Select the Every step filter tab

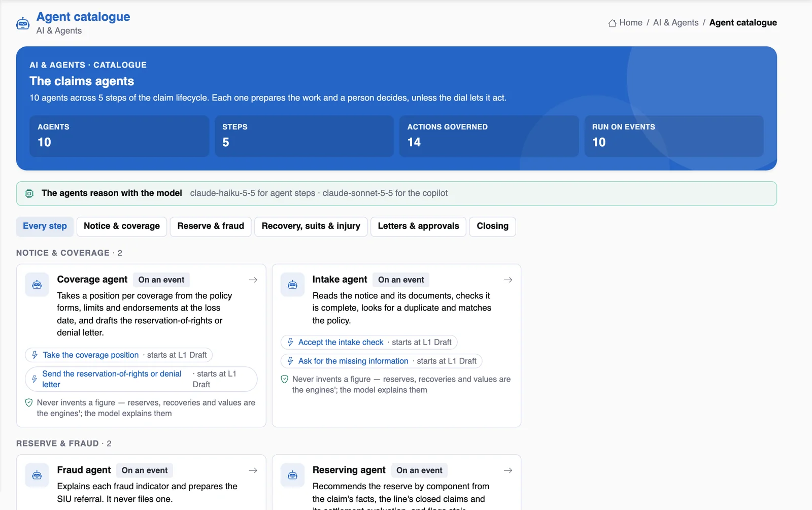(x=45, y=226)
